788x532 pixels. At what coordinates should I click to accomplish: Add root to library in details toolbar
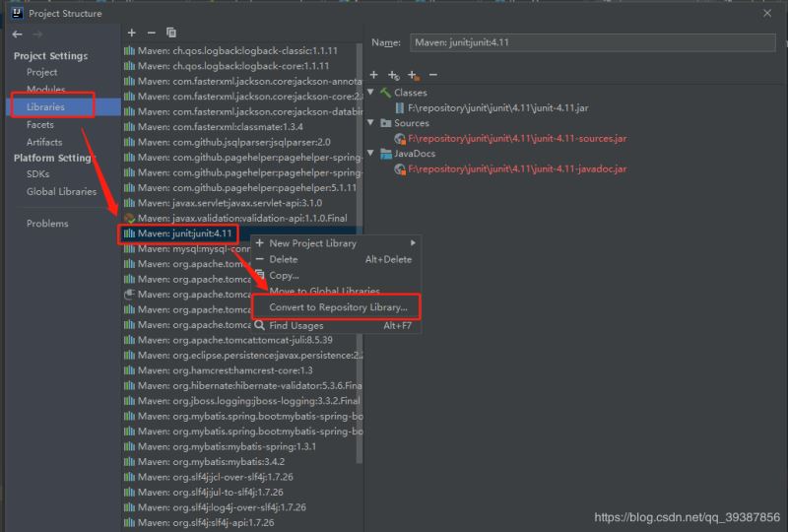tap(374, 75)
